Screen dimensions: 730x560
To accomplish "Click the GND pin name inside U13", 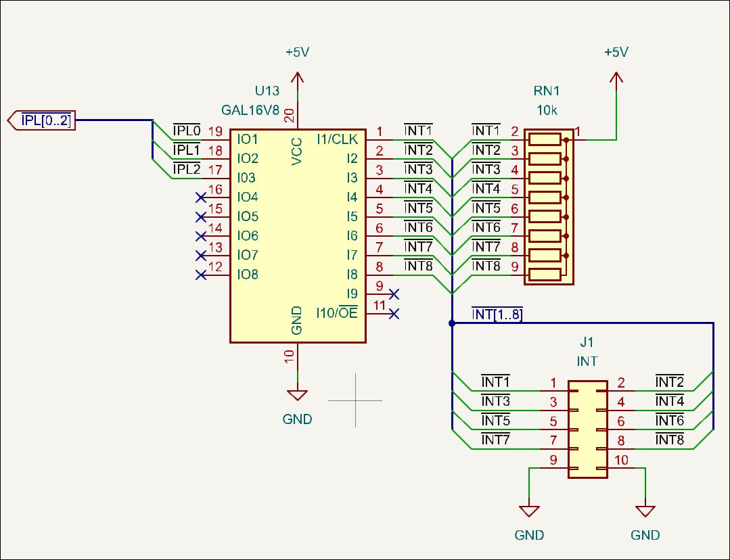I will [297, 321].
